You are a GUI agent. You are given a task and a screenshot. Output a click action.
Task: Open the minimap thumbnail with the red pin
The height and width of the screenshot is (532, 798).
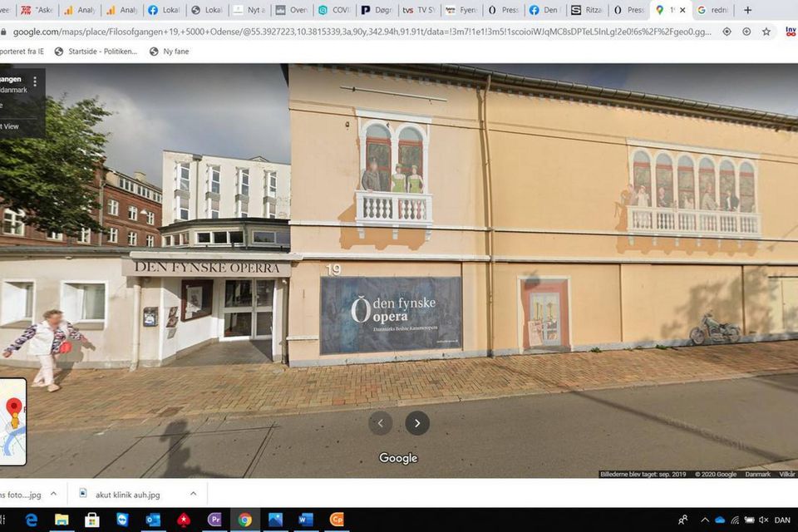(12, 421)
